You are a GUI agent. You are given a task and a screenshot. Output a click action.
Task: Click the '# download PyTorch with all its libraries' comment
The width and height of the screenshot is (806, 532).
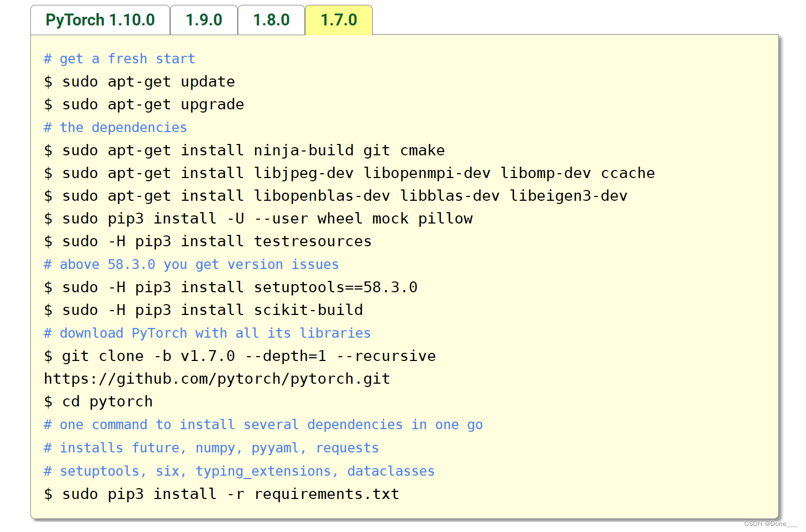pos(207,333)
